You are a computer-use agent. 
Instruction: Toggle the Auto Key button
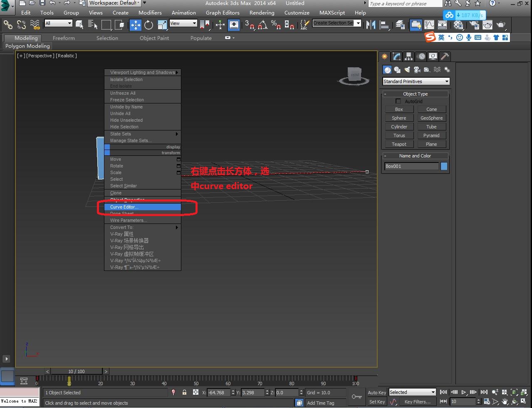coord(377,393)
